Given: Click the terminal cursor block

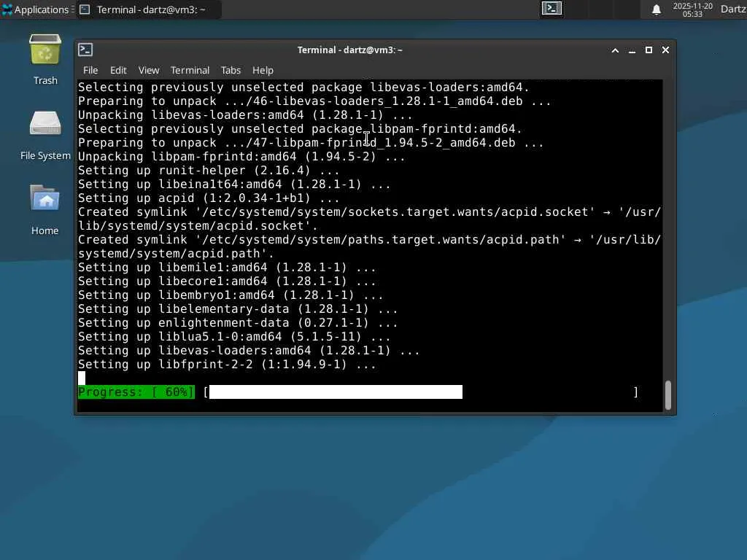Looking at the screenshot, I should point(82,378).
